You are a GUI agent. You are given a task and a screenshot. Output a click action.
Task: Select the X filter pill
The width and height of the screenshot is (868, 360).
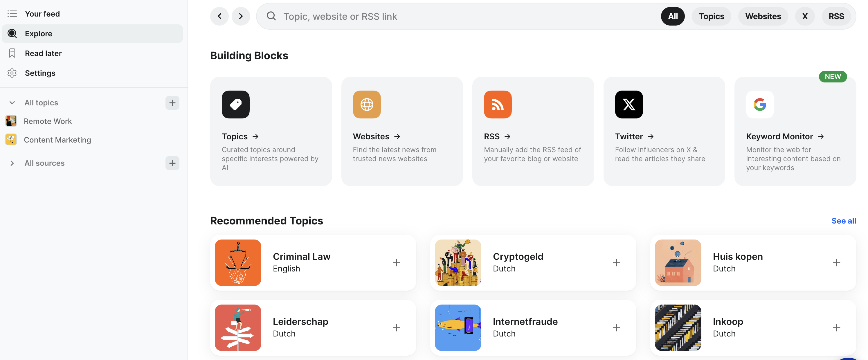pyautogui.click(x=805, y=16)
